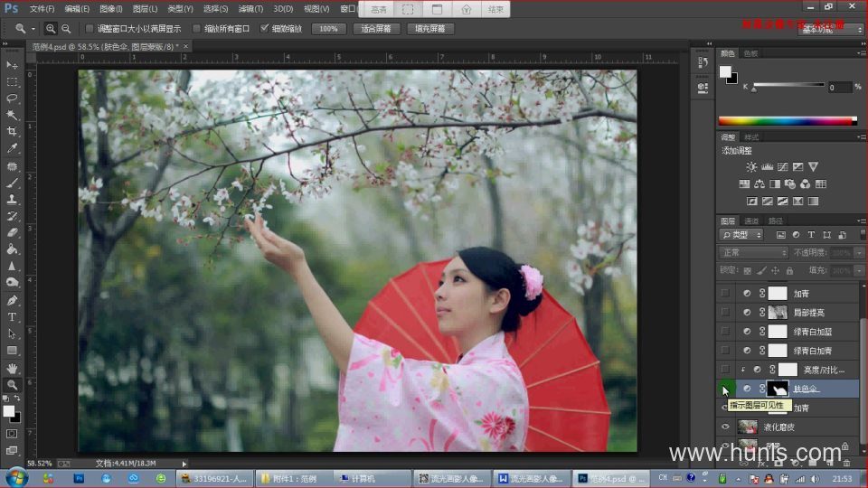Uncheck the 细微缩放 checkbox
Screen dimensions: 868x488
point(264,28)
